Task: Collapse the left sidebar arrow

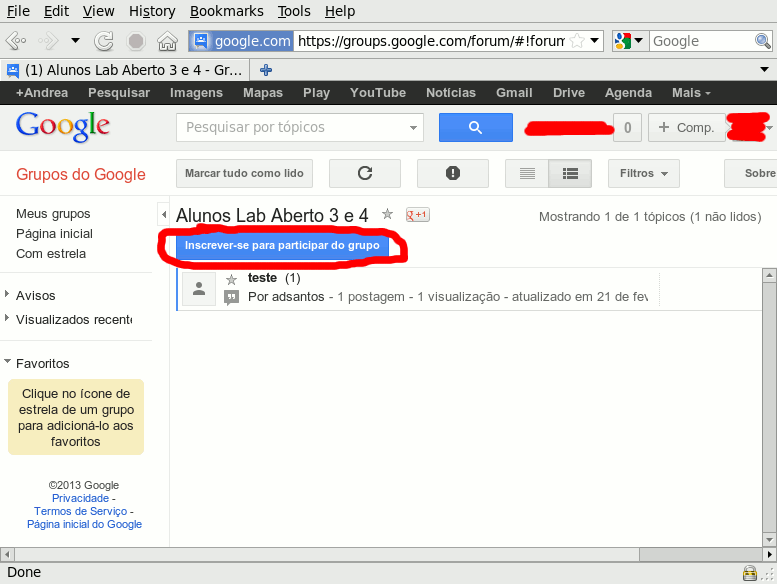Action: pyautogui.click(x=164, y=215)
